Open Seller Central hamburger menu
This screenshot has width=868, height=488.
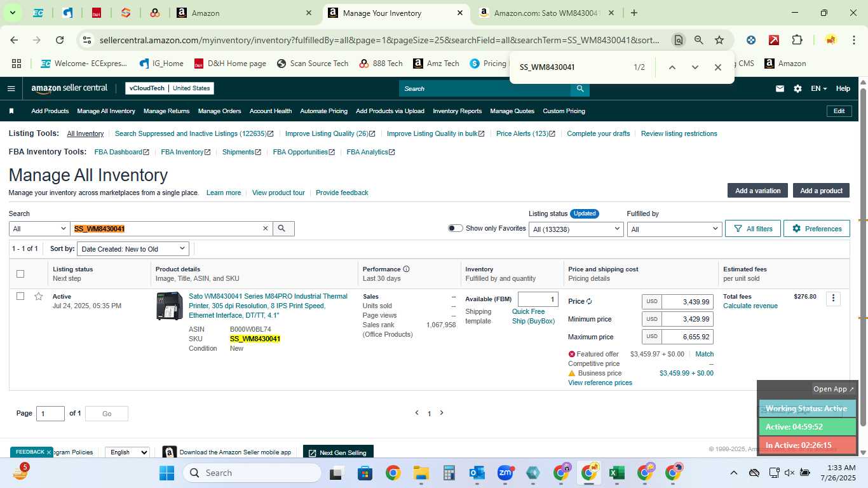pos(11,88)
